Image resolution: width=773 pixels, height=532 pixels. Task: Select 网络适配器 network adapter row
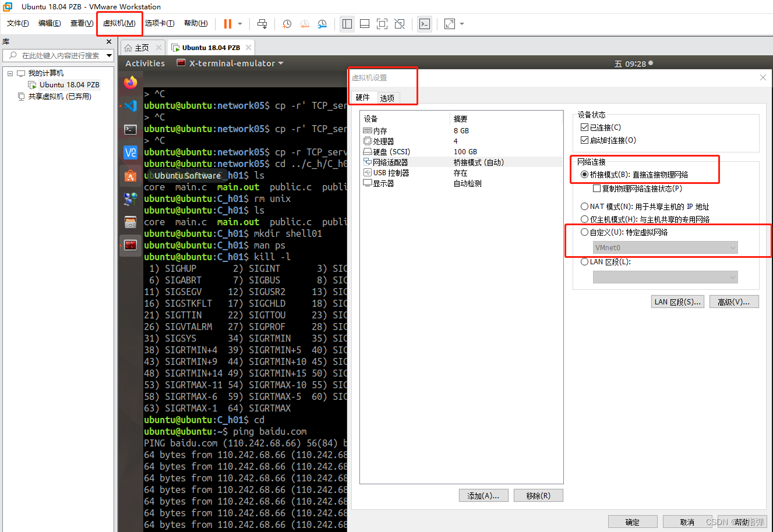[461, 162]
